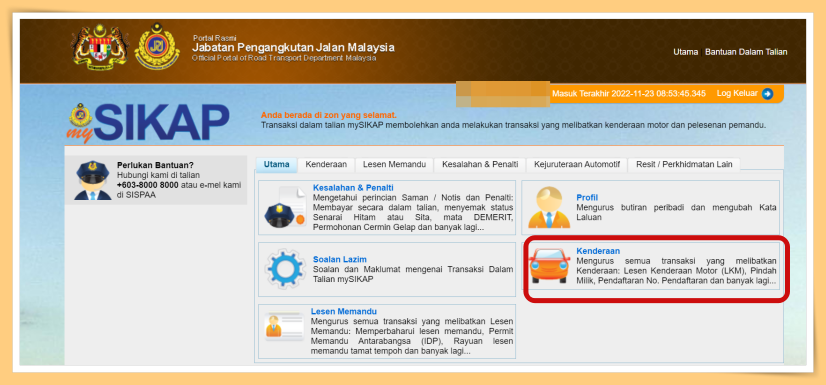Screen dimensions: 826x385
Task: Click the Profil description about Kata Laluan
Action: coord(676,212)
